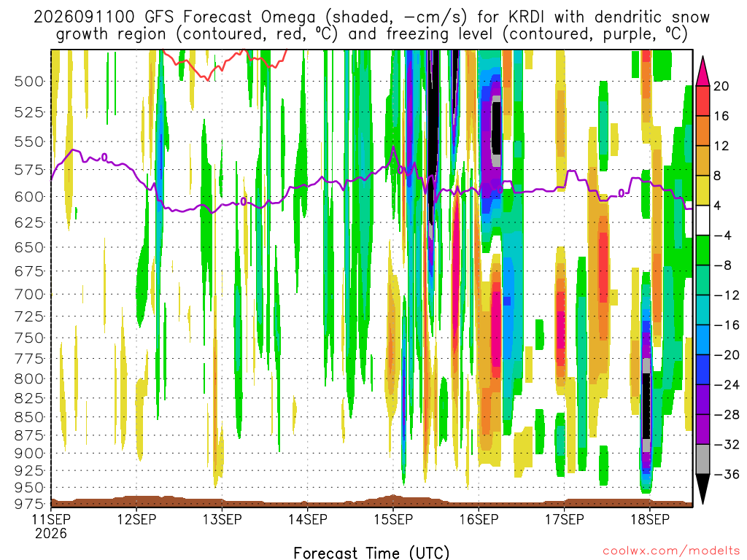Click the red dendritic growth contour line
Viewport: 747px width, 560px height.
pos(224,63)
